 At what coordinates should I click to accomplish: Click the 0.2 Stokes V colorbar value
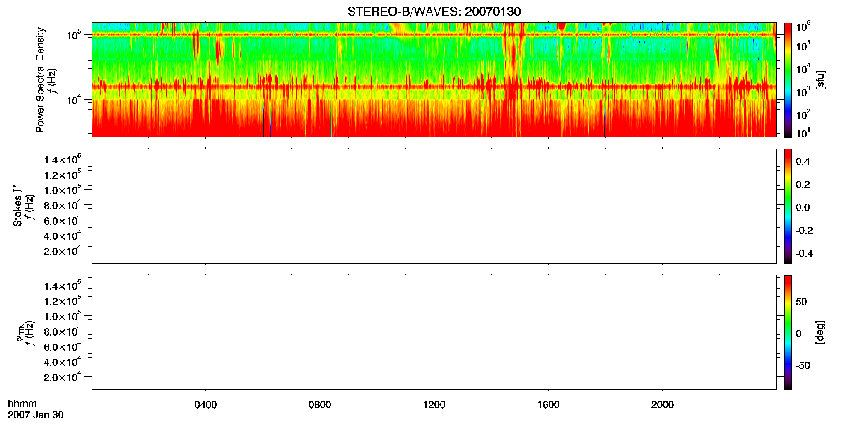point(803,185)
